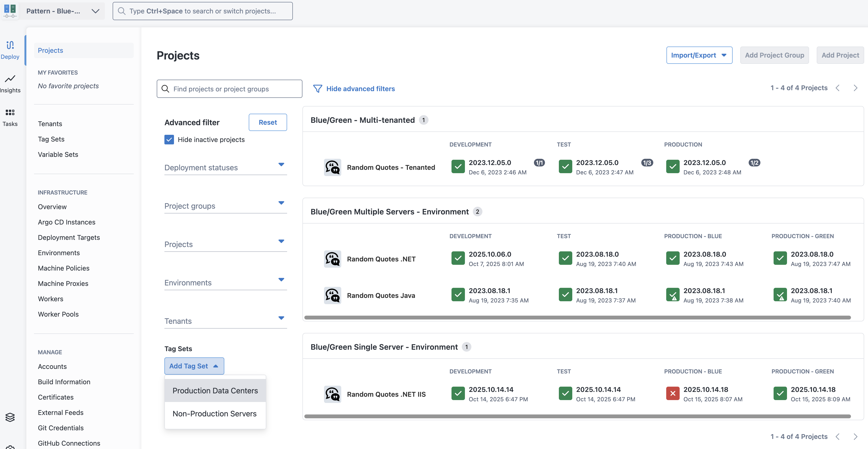The width and height of the screenshot is (868, 449).
Task: Click Hide advanced filters link
Action: click(360, 89)
